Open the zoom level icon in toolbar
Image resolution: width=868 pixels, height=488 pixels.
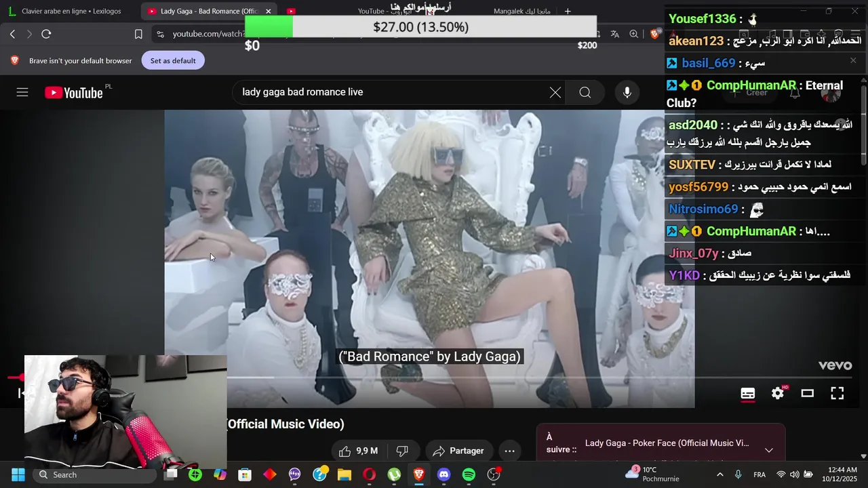pyautogui.click(x=633, y=34)
